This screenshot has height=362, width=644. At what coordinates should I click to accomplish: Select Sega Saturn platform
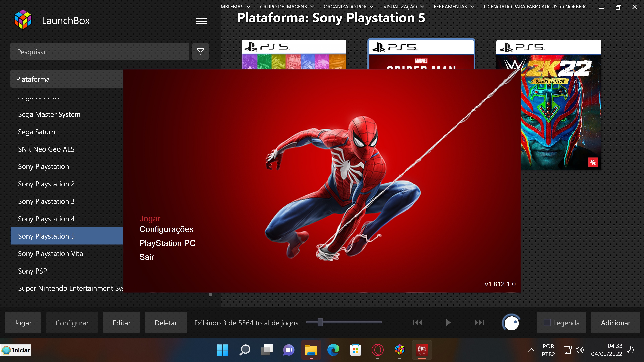point(37,132)
